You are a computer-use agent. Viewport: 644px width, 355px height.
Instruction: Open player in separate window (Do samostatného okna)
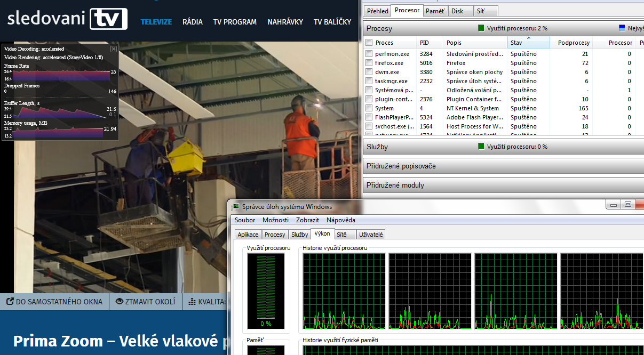pyautogui.click(x=54, y=302)
